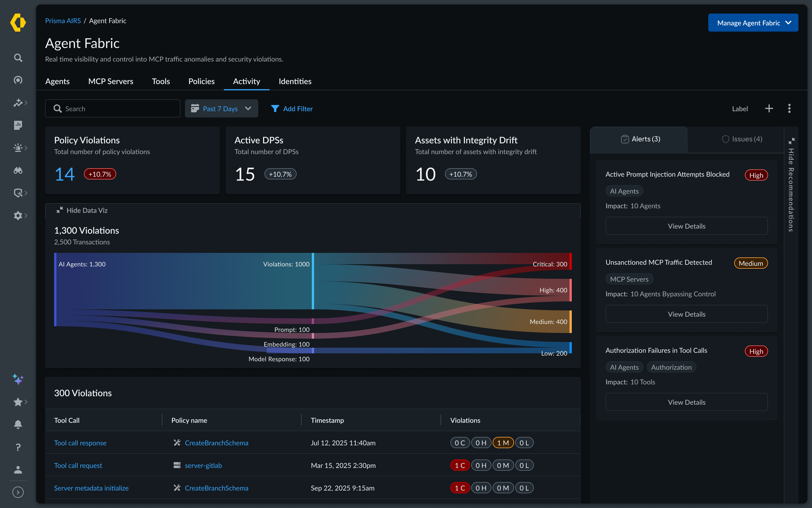Expand the favorites star submenu chevron
Screen dimensions: 812x508
pos(26,402)
